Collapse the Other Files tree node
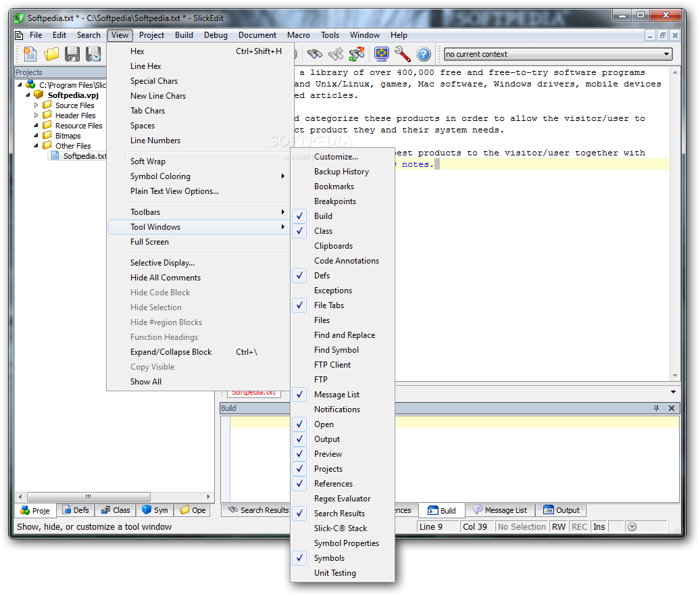Viewport: 700px width, 596px height. pos(36,145)
